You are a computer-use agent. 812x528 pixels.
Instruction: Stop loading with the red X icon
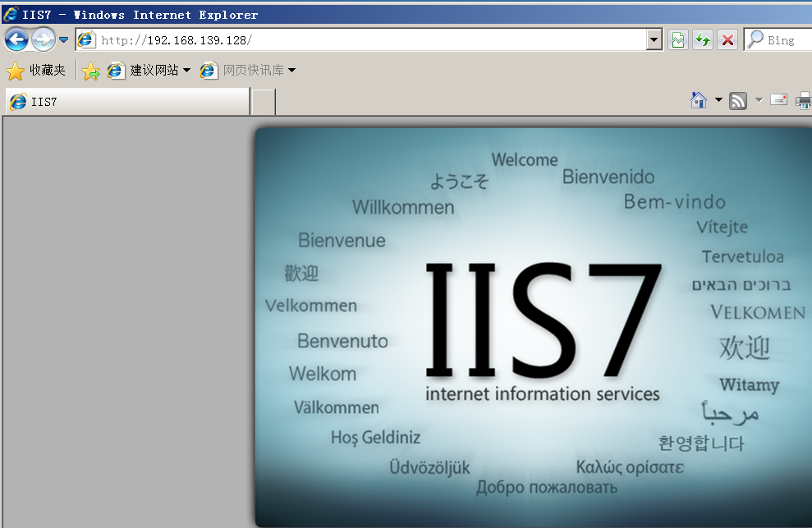pyautogui.click(x=727, y=40)
